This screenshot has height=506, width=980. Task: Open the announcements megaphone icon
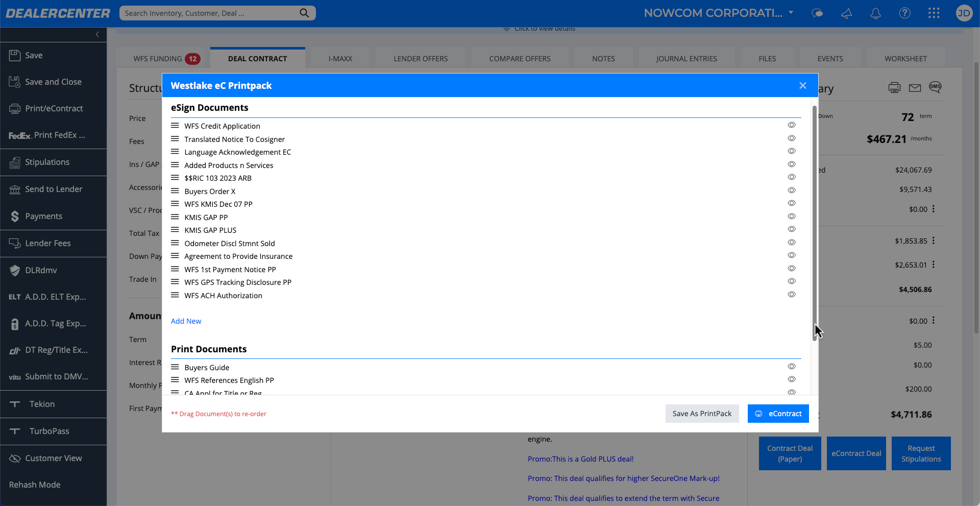(846, 13)
